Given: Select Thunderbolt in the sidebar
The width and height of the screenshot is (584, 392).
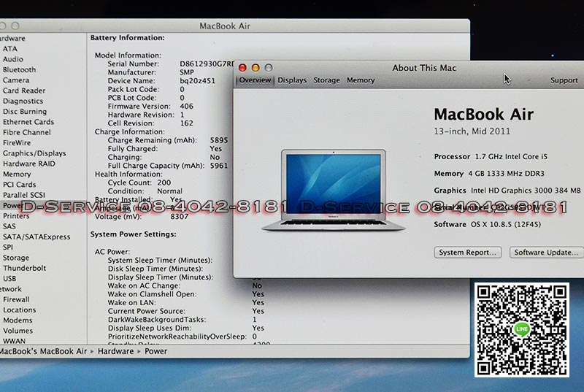Looking at the screenshot, I should click(24, 268).
